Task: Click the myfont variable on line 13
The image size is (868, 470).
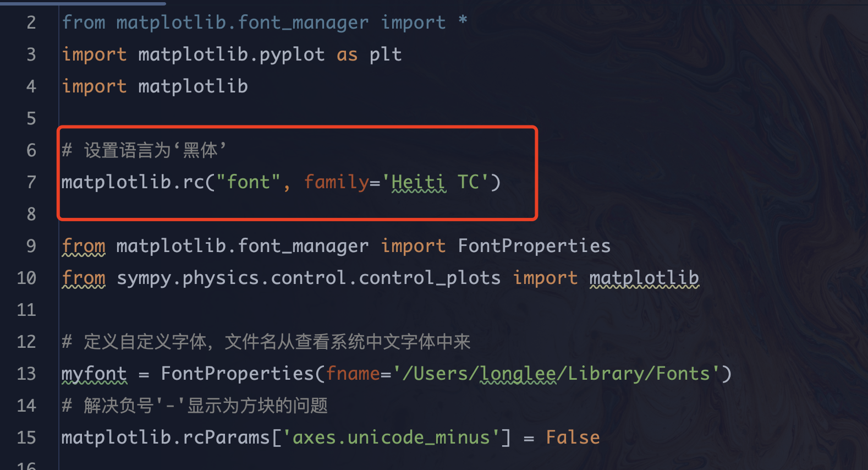Action: (94, 374)
